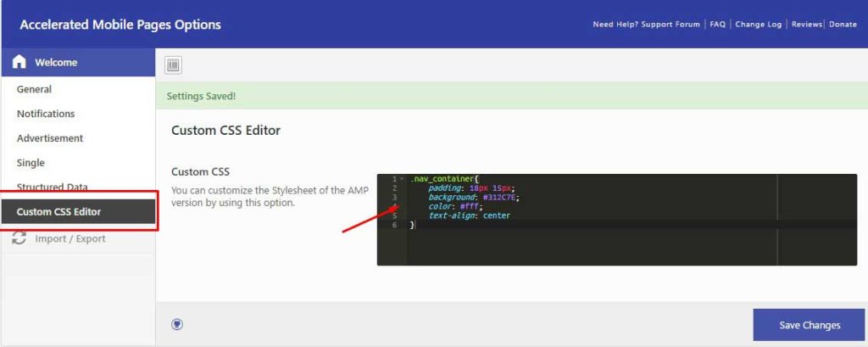Screen dimensions: 868x347
Task: Click the round blue icon in footer
Action: pos(177,325)
